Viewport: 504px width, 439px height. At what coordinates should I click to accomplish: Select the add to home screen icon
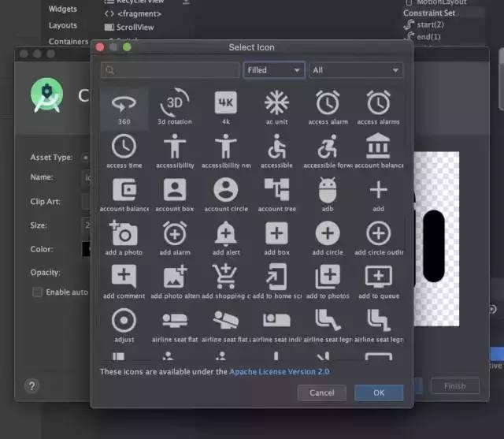click(276, 282)
